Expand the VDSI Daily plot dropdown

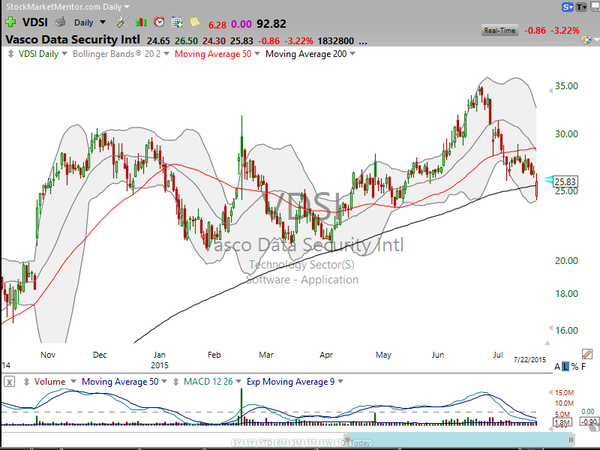(64, 54)
